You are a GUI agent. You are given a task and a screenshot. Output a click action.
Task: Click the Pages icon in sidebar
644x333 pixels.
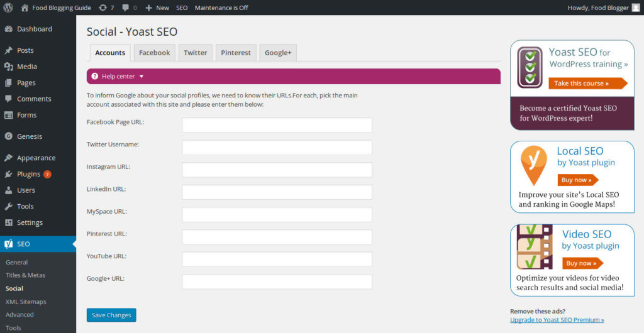[x=8, y=83]
